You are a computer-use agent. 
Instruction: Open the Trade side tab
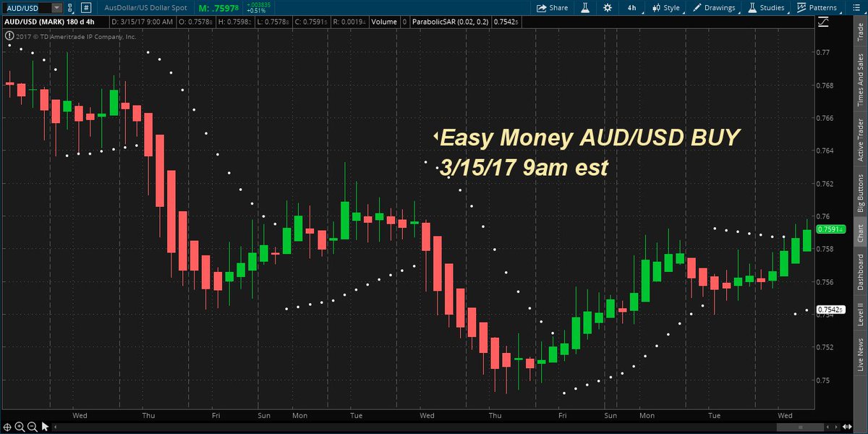pos(860,32)
